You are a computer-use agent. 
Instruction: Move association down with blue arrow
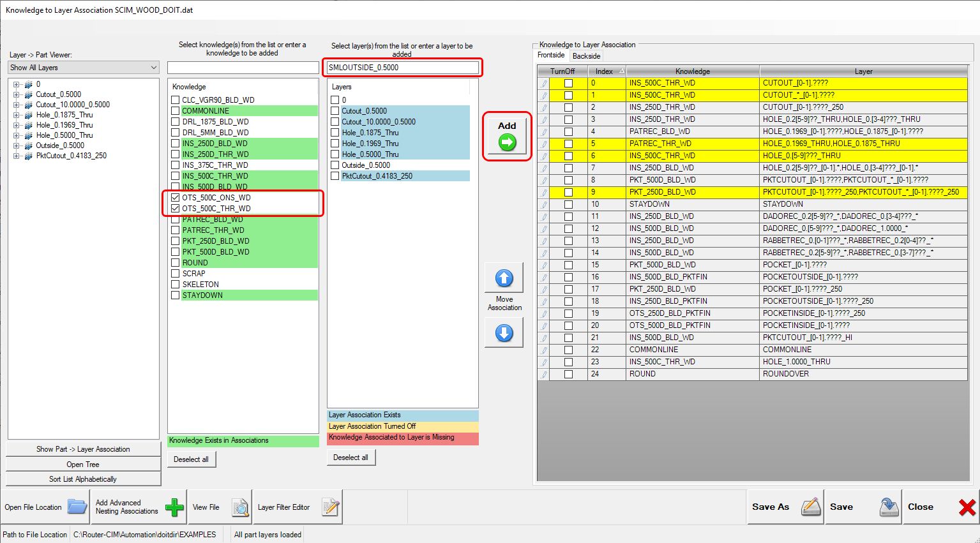tap(504, 332)
